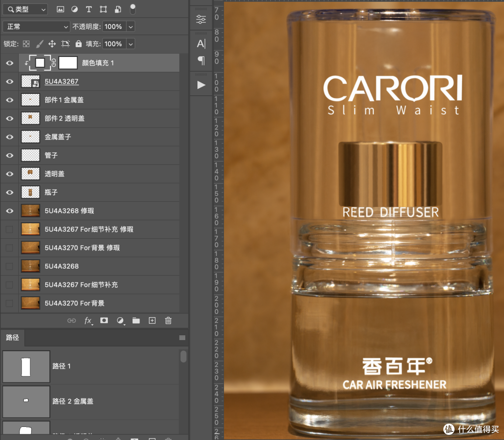Click the 路径 1 path thumbnail
The width and height of the screenshot is (504, 440).
point(26,367)
